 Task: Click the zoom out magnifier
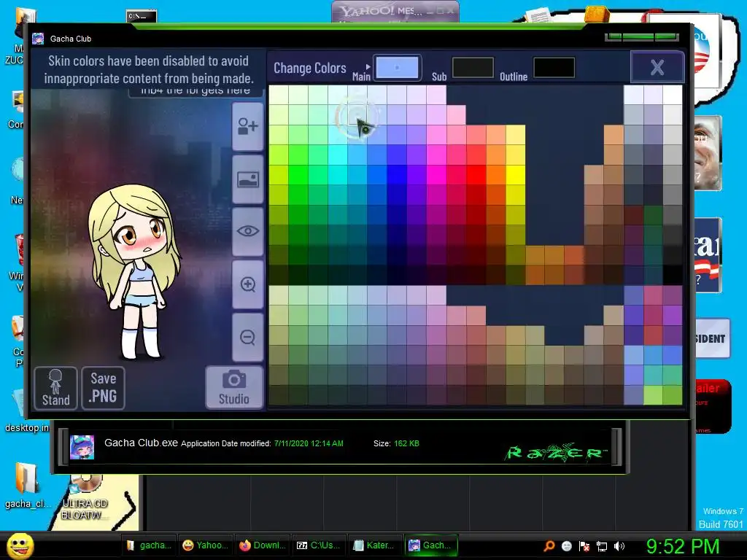248,337
